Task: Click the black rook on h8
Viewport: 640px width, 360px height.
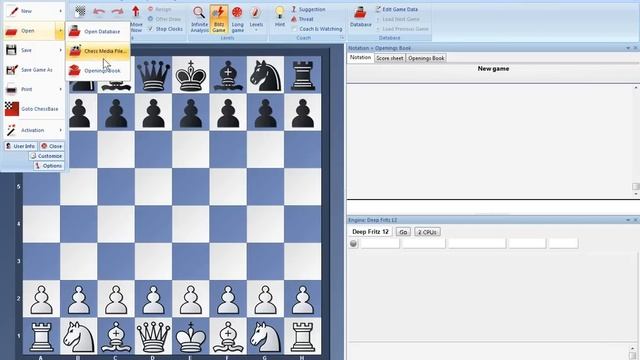Action: pos(302,75)
